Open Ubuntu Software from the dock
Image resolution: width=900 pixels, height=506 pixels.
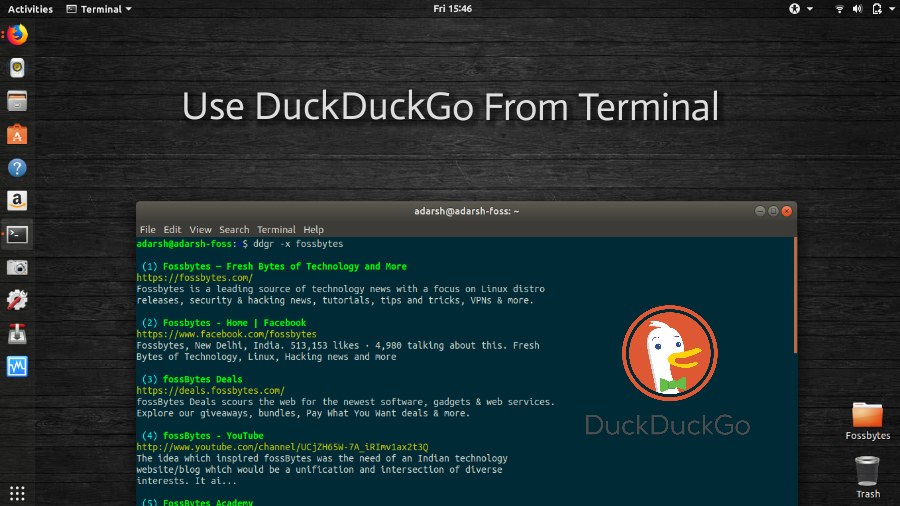coord(17,135)
